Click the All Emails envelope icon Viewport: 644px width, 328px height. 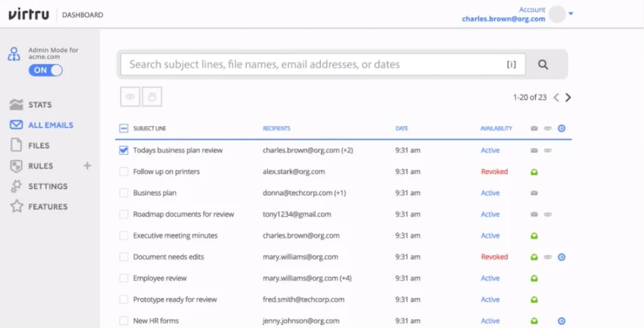click(x=16, y=124)
